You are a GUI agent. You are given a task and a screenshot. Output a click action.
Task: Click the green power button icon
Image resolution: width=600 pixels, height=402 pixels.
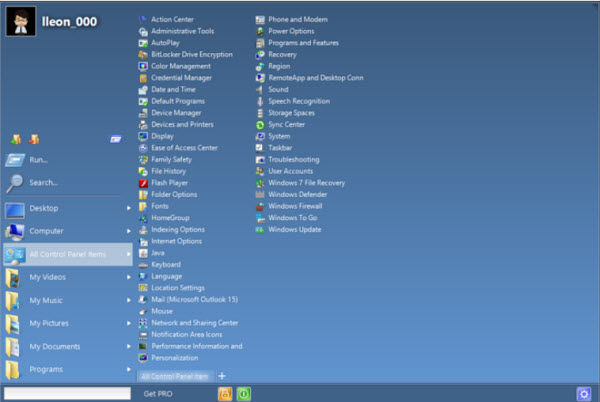click(245, 393)
